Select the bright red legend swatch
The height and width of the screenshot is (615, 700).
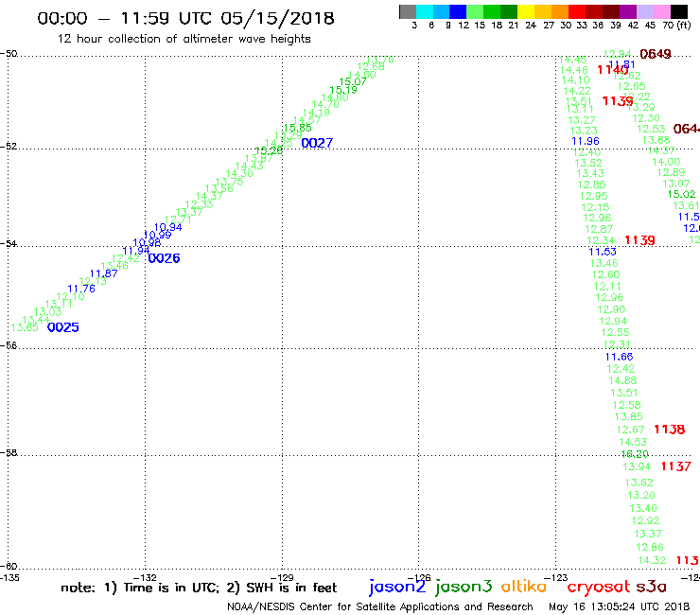click(577, 11)
